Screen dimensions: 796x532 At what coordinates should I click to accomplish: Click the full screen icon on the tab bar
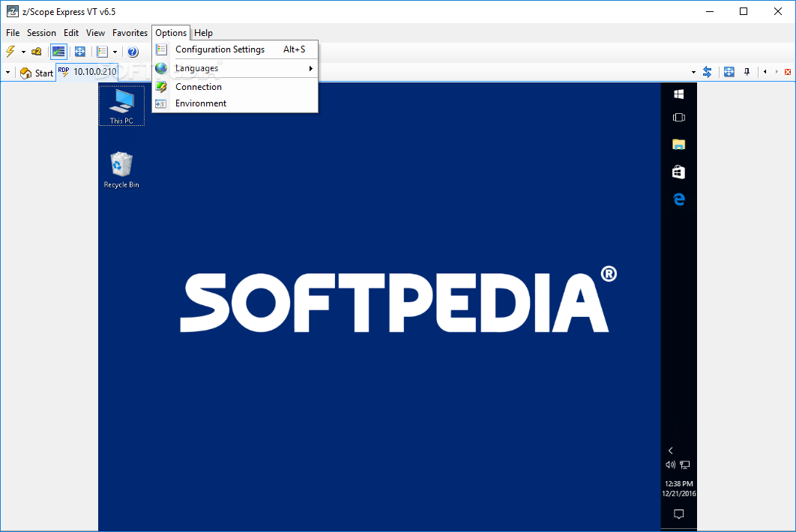(729, 72)
